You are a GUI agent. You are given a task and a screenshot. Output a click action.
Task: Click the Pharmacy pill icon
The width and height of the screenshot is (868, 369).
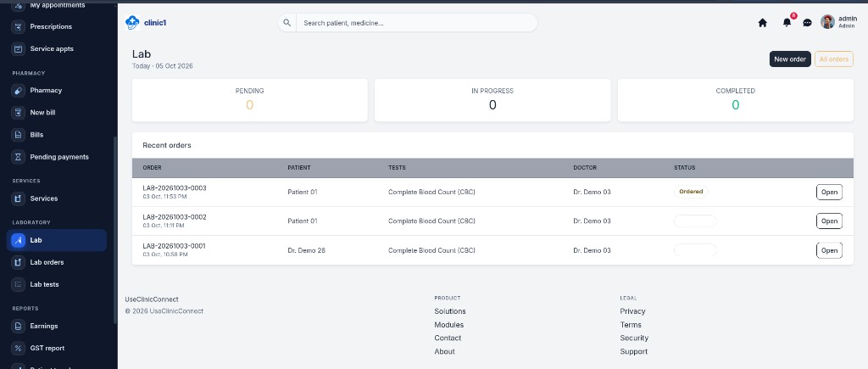[19, 90]
